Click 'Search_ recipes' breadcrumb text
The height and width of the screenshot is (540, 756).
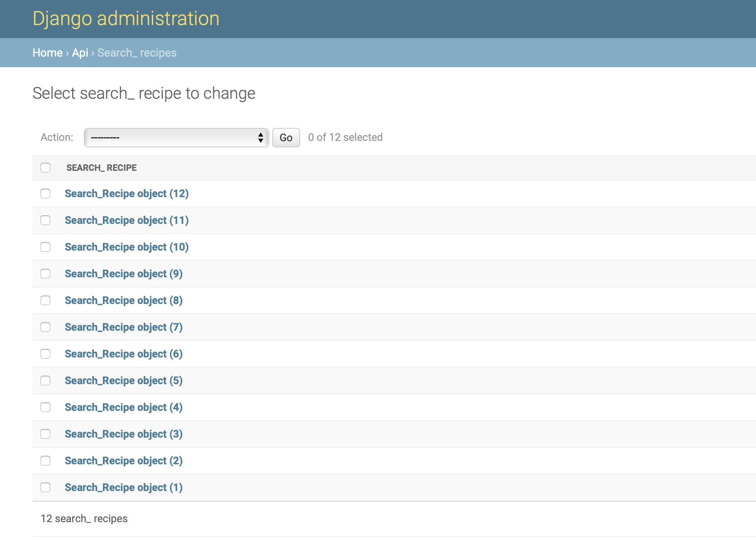tap(137, 53)
